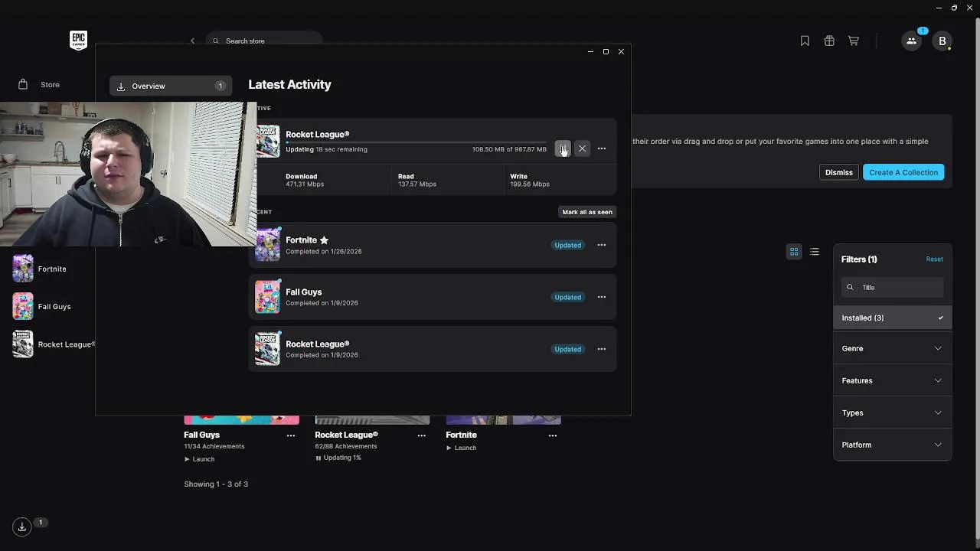
Task: Launch Fortnite from library card
Action: point(461,448)
